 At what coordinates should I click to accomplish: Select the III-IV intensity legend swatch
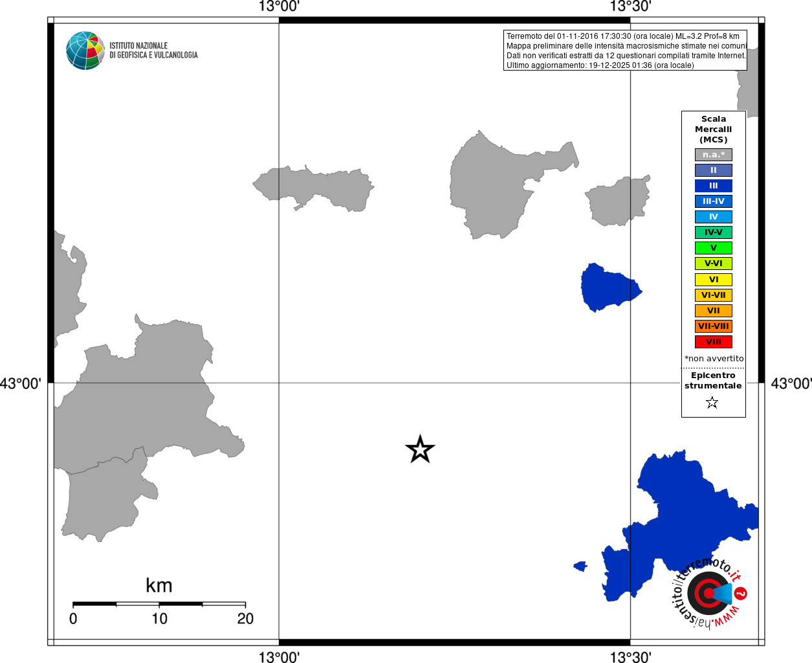pos(714,201)
